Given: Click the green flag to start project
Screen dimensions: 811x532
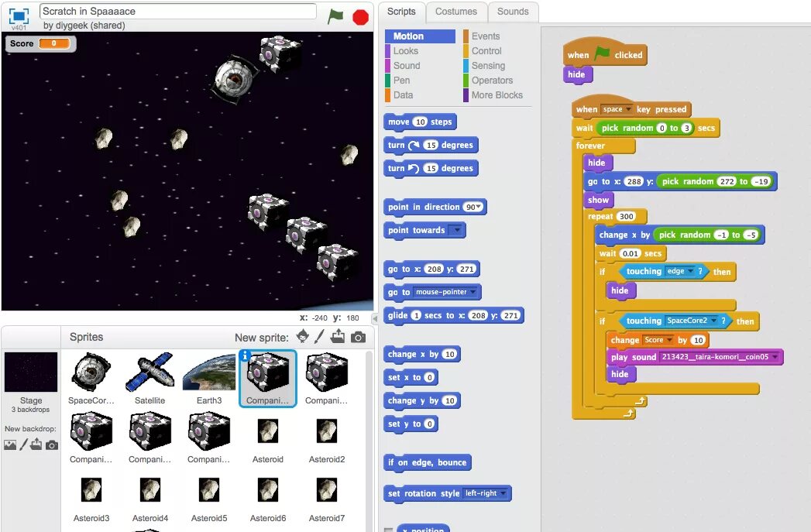Looking at the screenshot, I should (x=335, y=16).
